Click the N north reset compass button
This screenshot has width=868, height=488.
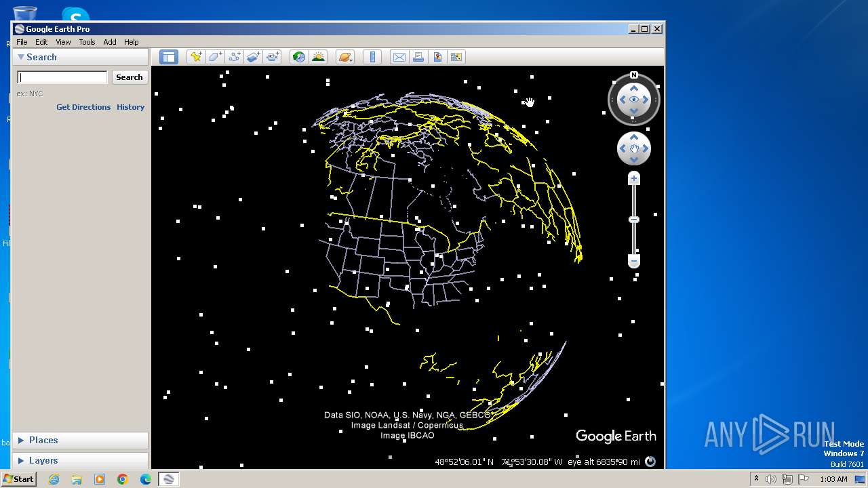634,75
